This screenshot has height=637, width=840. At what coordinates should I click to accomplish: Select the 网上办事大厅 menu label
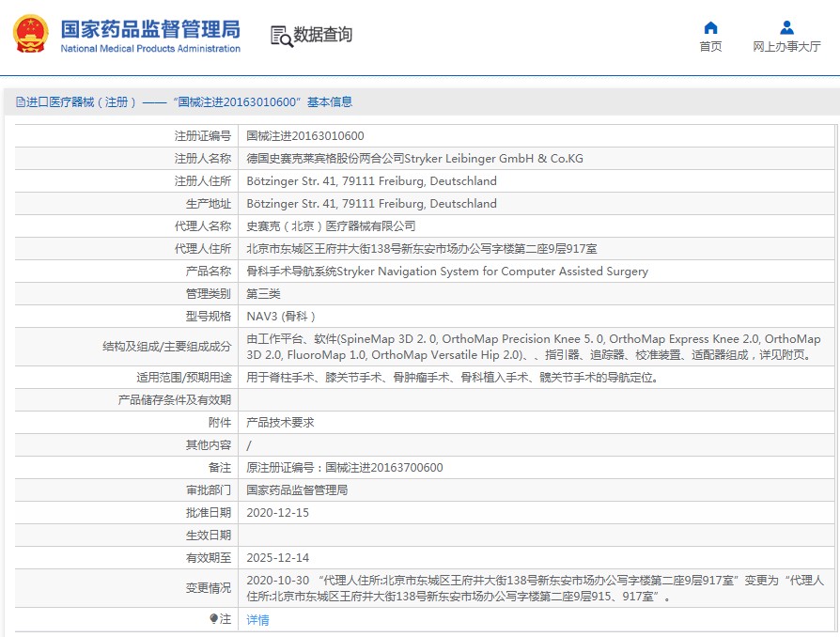[x=786, y=47]
